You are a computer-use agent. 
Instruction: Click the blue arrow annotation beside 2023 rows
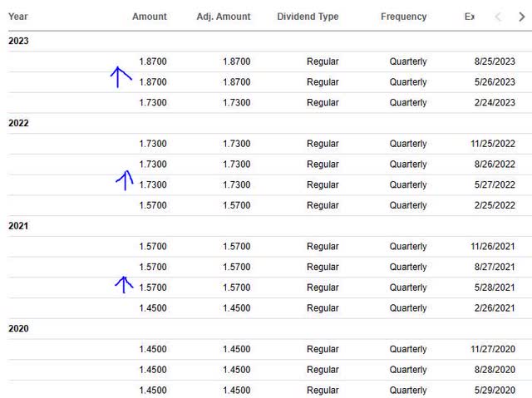[120, 76]
